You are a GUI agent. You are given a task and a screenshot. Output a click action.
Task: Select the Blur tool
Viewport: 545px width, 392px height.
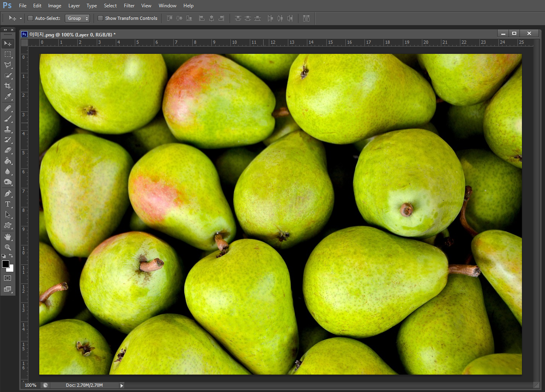[8, 171]
